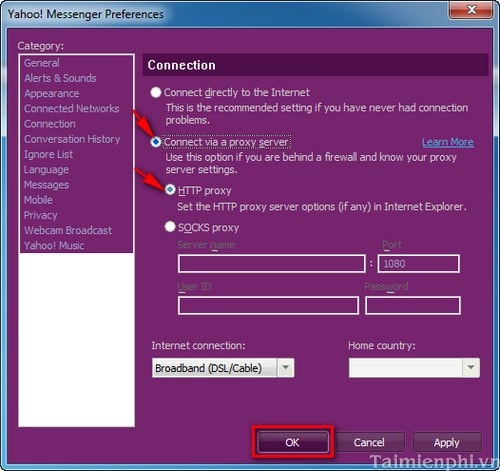Click the Cancel button

tap(369, 442)
